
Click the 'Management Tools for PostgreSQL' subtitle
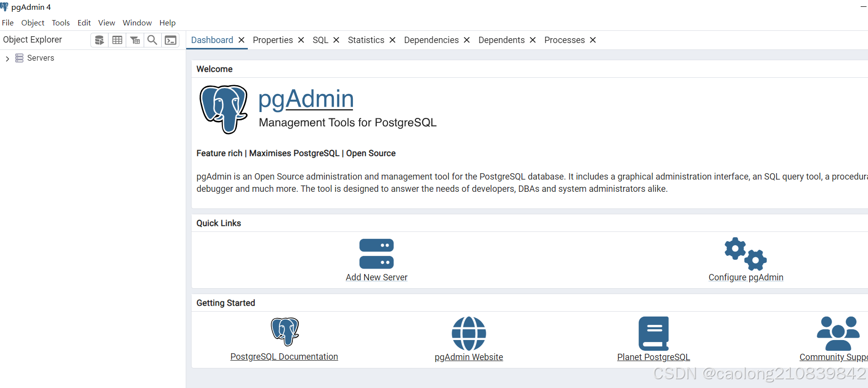[347, 122]
